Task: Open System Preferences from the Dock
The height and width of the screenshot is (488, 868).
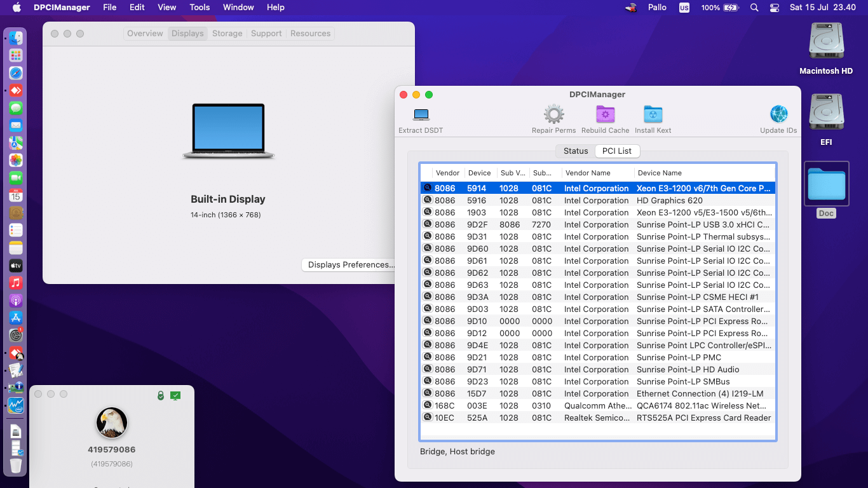Action: tap(16, 335)
